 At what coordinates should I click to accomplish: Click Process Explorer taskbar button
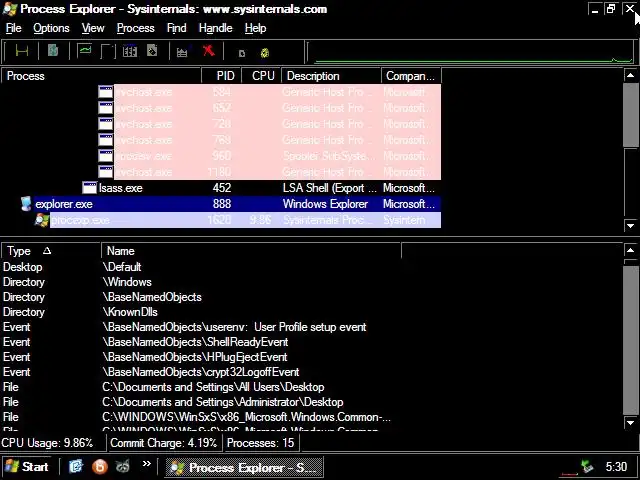[244, 467]
